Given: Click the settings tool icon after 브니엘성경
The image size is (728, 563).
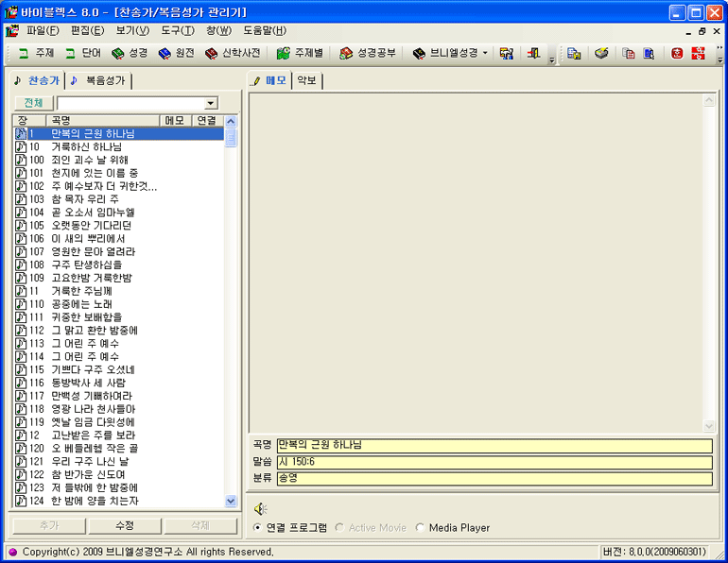Looking at the screenshot, I should 507,53.
